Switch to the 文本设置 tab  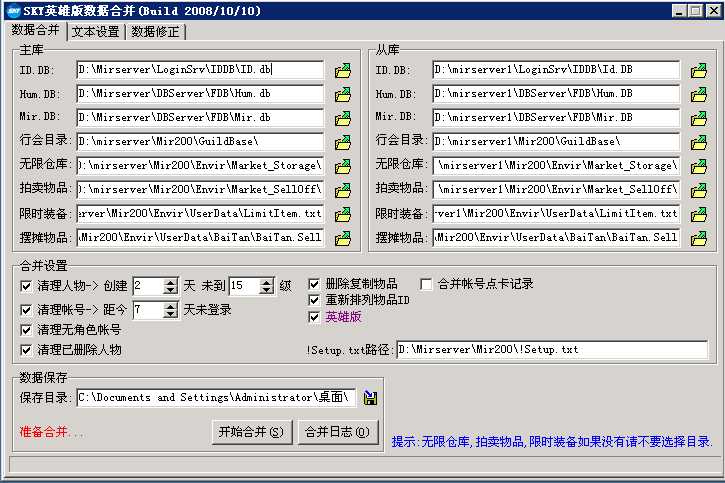[x=96, y=32]
